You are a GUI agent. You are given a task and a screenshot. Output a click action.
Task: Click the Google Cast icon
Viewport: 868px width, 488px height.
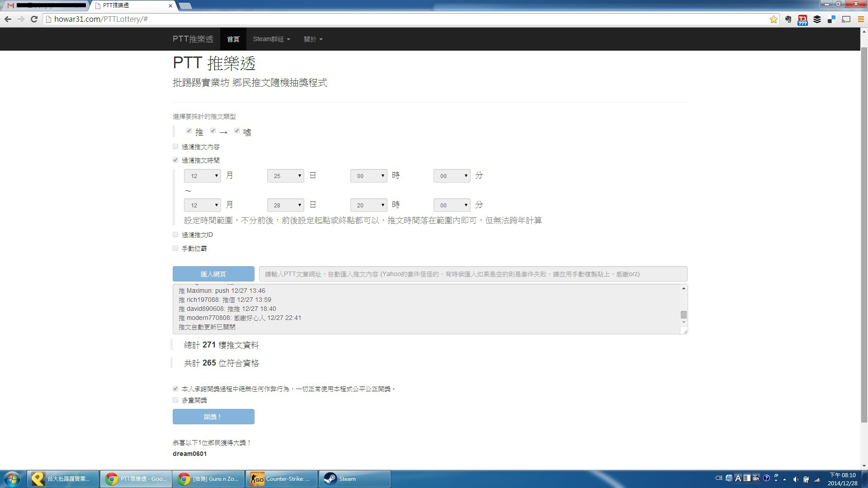(x=846, y=19)
